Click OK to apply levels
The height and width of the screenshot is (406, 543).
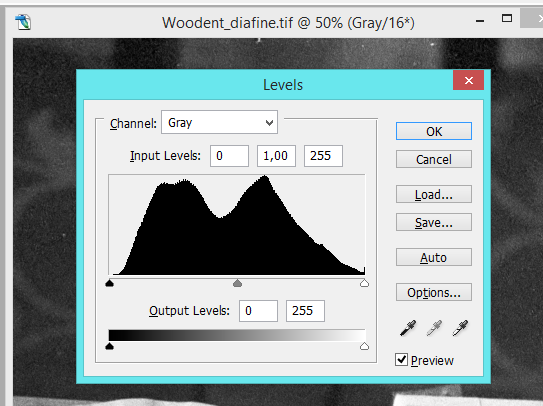click(x=434, y=131)
